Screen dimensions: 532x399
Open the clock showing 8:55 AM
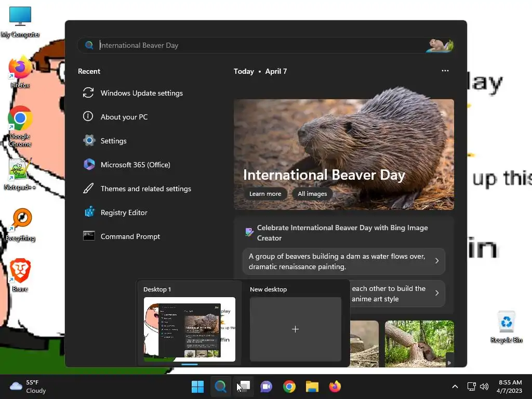click(509, 387)
